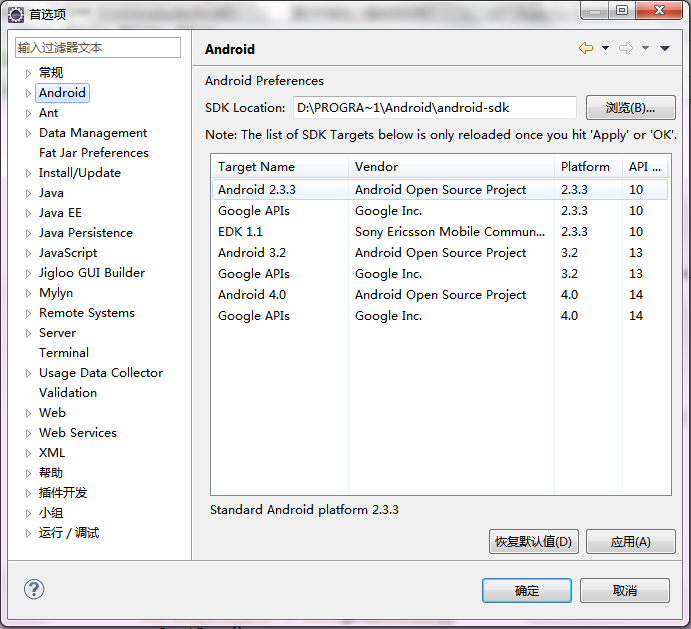Click the forward navigation arrow icon
Viewport: 691px width, 629px height.
click(x=625, y=48)
